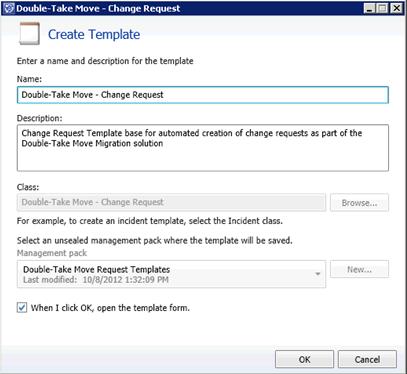Screen dimensions: 407x374
Task: Select Double-Take Move Request Templates combo box
Action: (x=171, y=274)
